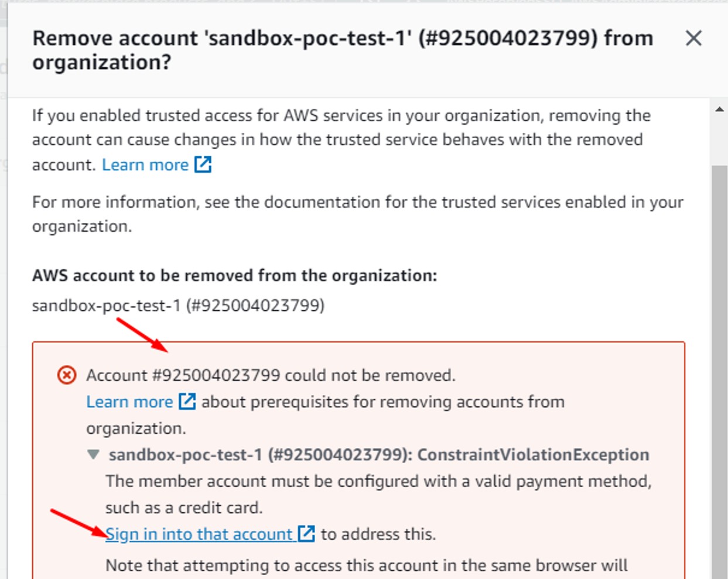Click scrollbar track above the thumb
The width and height of the screenshot is (728, 579).
click(x=719, y=141)
